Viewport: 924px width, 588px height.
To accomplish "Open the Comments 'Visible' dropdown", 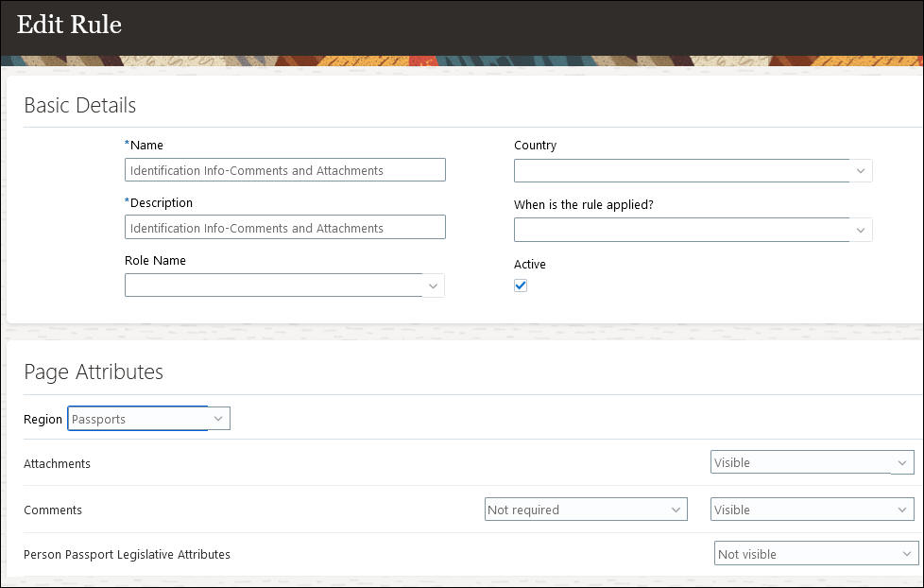I will [800, 510].
